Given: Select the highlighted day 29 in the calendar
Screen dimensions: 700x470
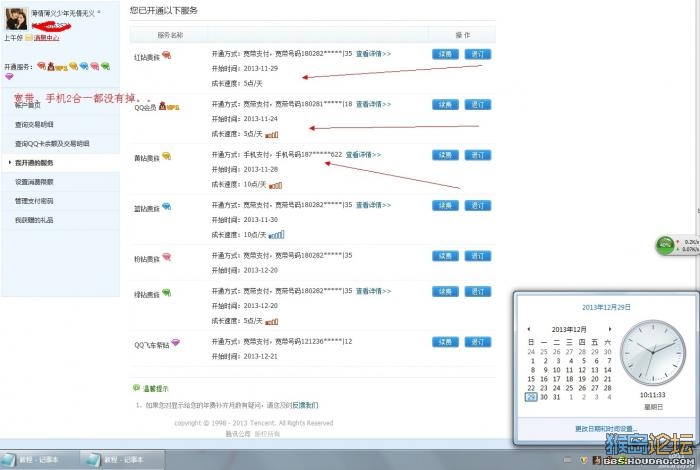Looking at the screenshot, I should coord(531,397).
